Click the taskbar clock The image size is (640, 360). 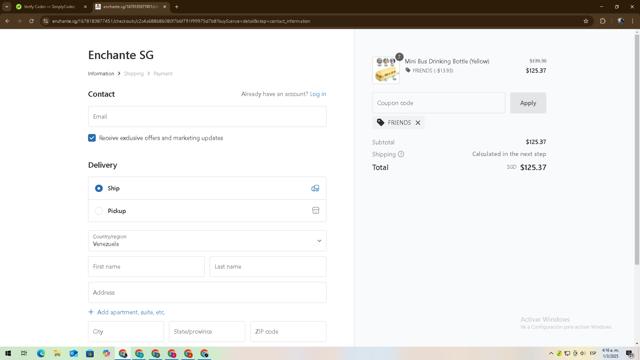[610, 353]
